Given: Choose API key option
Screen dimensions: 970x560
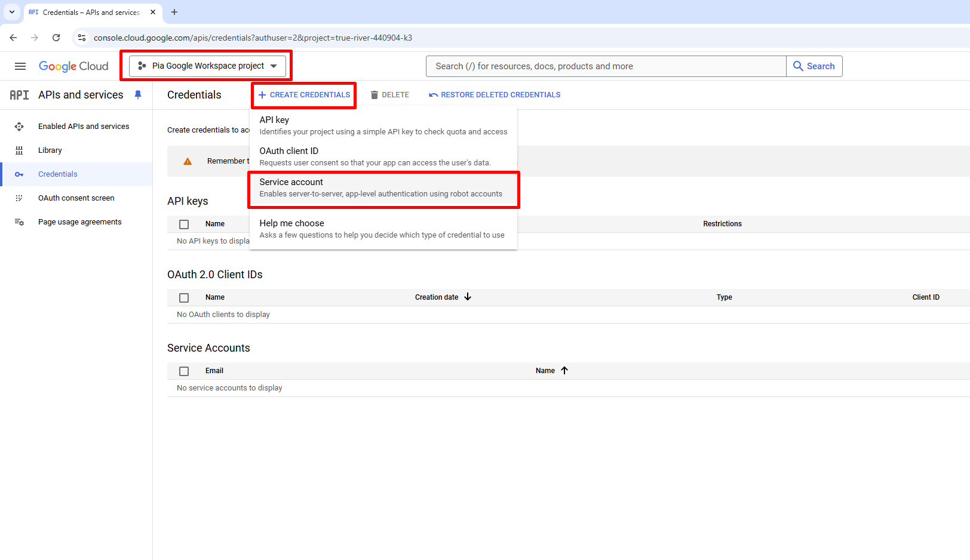Looking at the screenshot, I should click(x=383, y=125).
